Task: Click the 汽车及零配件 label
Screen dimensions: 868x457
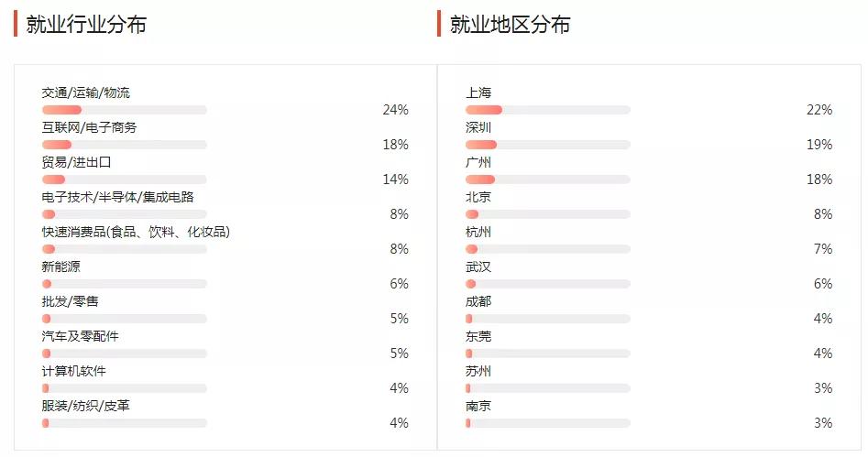Action: tap(80, 336)
